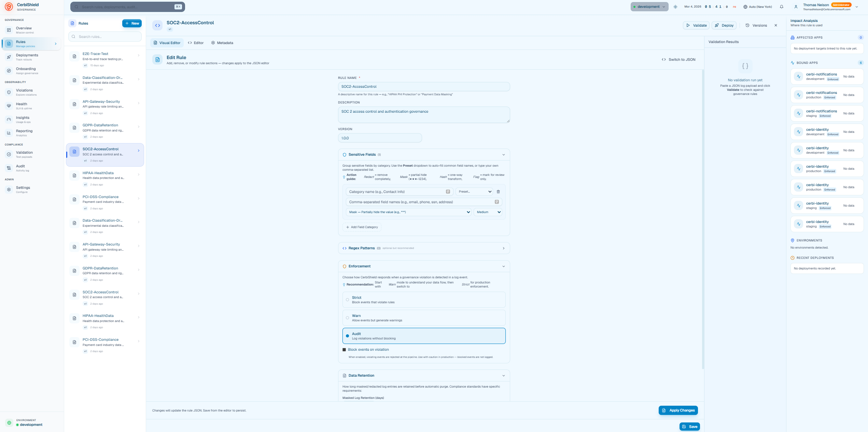Screen dimensions: 868x432
Task: Click Add Field Category button
Action: [362, 227]
